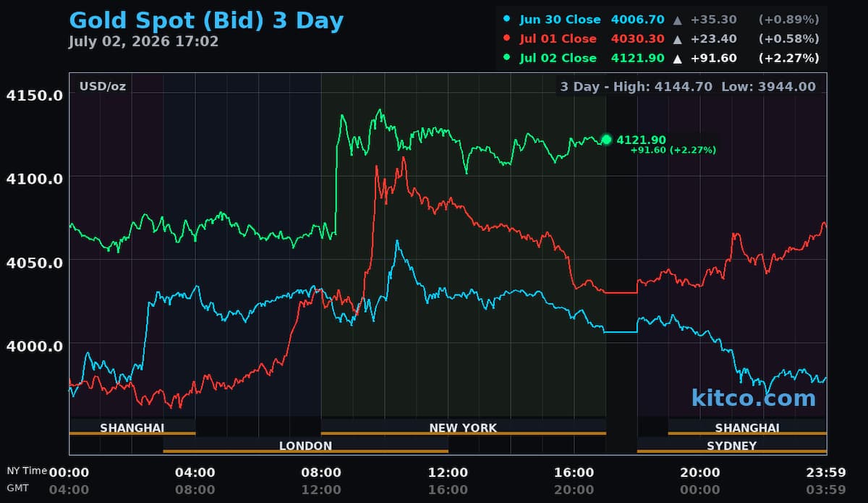This screenshot has height=503, width=868.
Task: Click the Gold Spot (Bid) 3 Day title
Action: (x=206, y=20)
